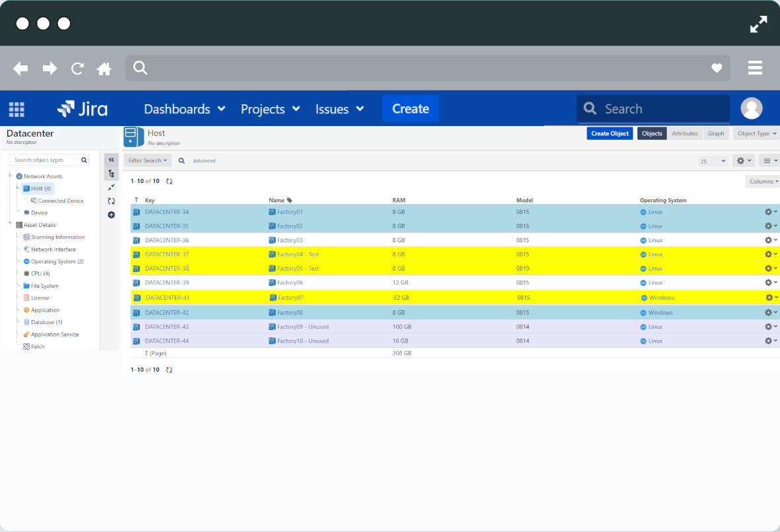Click the Create Object button
Screen dimensions: 780x532
[x=610, y=133]
